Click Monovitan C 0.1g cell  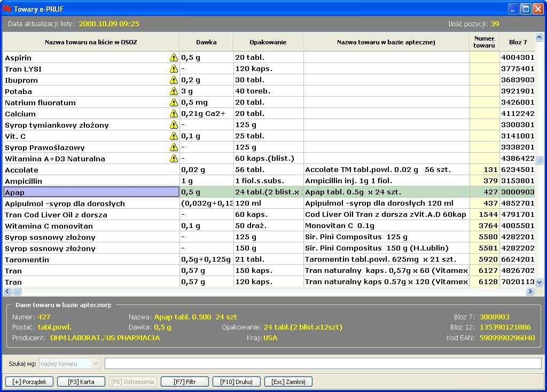(x=387, y=226)
